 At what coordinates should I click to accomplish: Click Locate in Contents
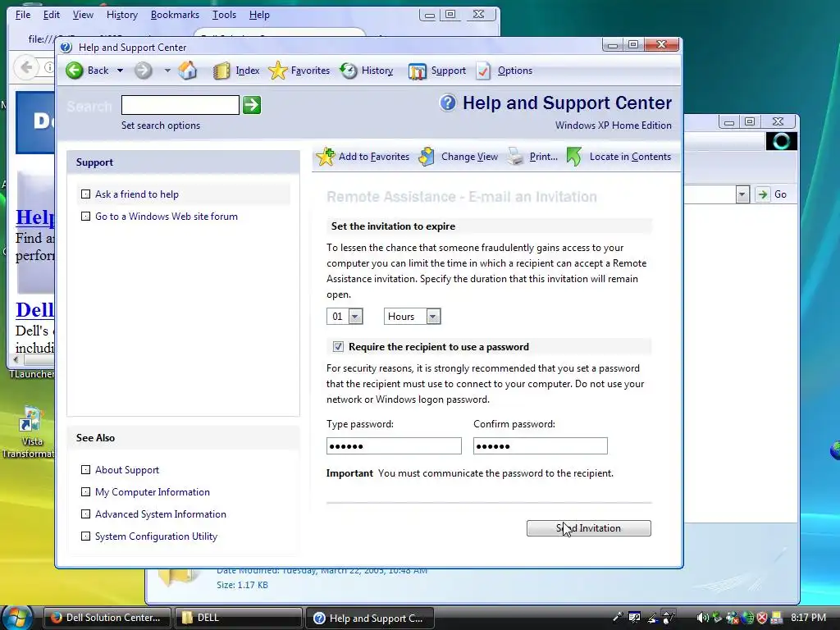pos(619,157)
